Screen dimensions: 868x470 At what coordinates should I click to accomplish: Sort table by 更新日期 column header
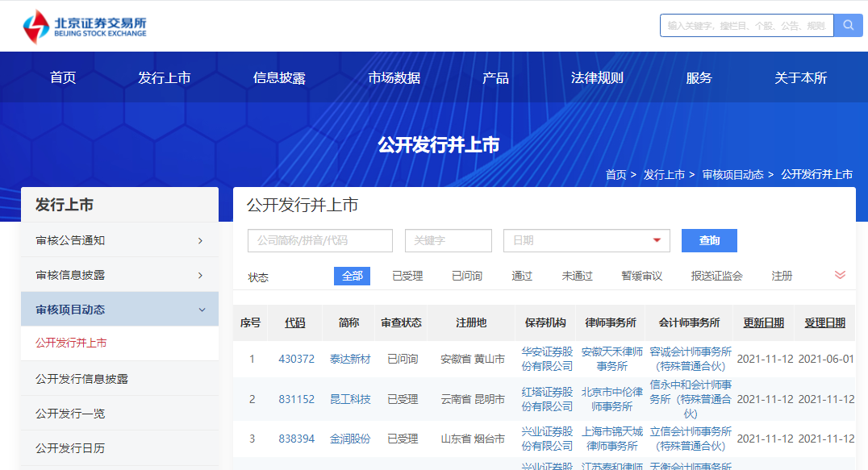[763, 322]
